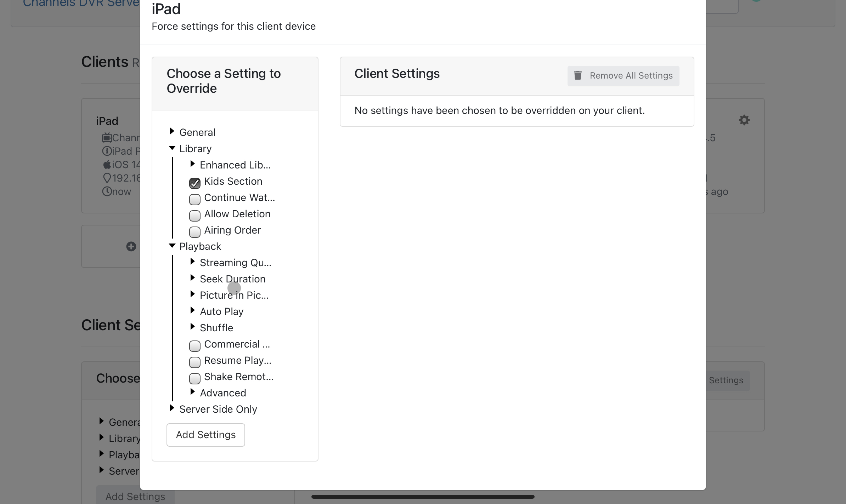Click the Remove All Settings button

[623, 76]
